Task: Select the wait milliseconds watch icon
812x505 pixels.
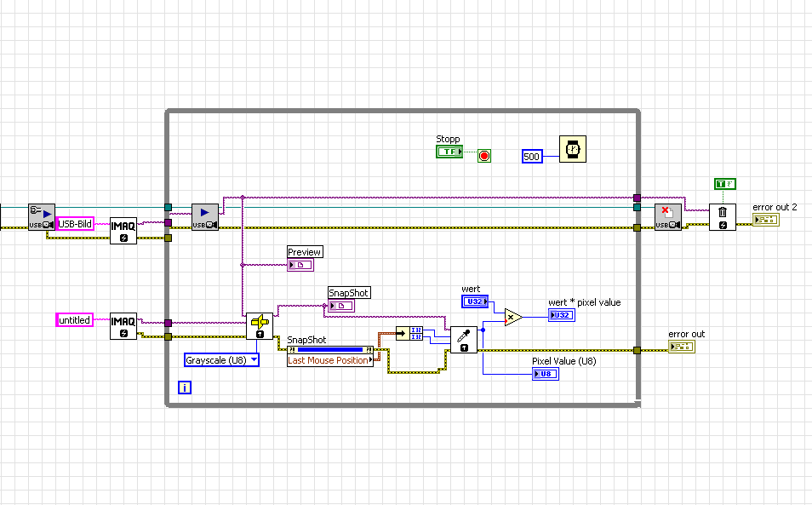Action: pos(573,149)
